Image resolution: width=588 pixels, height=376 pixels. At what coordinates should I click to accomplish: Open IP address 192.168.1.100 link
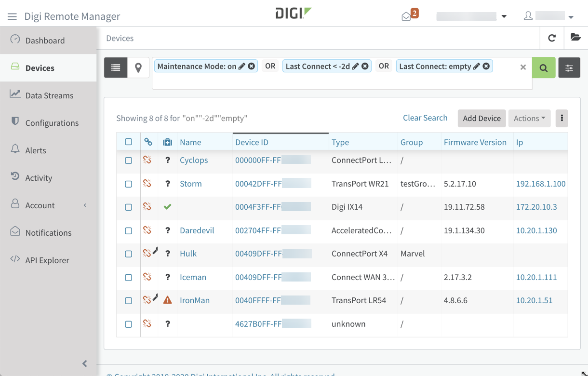pyautogui.click(x=541, y=184)
